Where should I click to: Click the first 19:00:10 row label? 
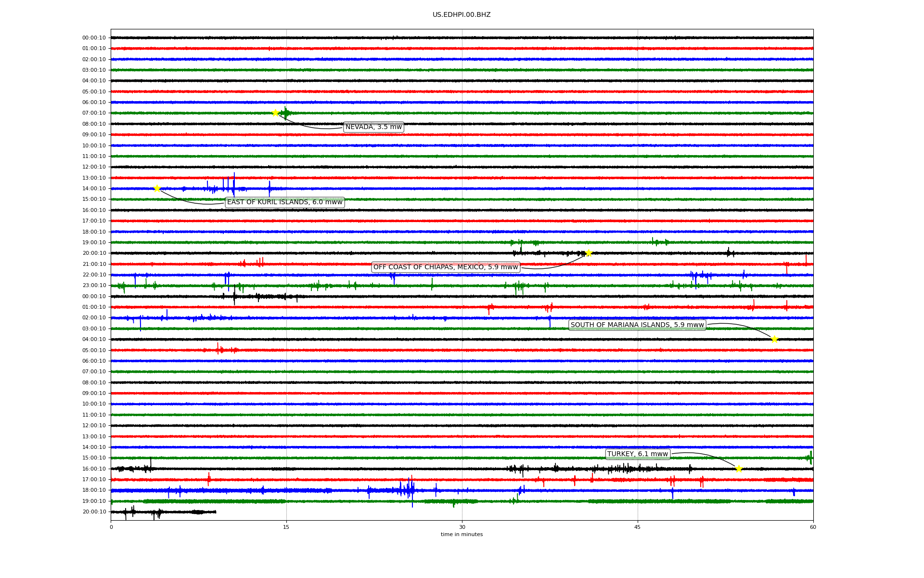tap(94, 243)
